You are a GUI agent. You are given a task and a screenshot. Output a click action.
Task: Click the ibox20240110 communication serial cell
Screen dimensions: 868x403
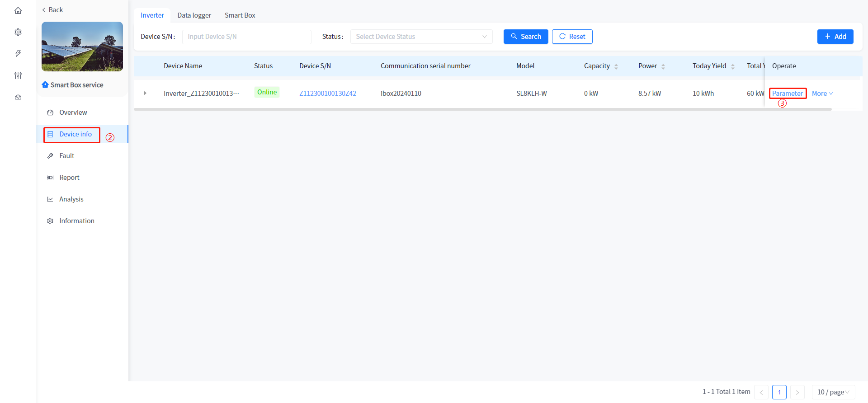[x=401, y=94]
